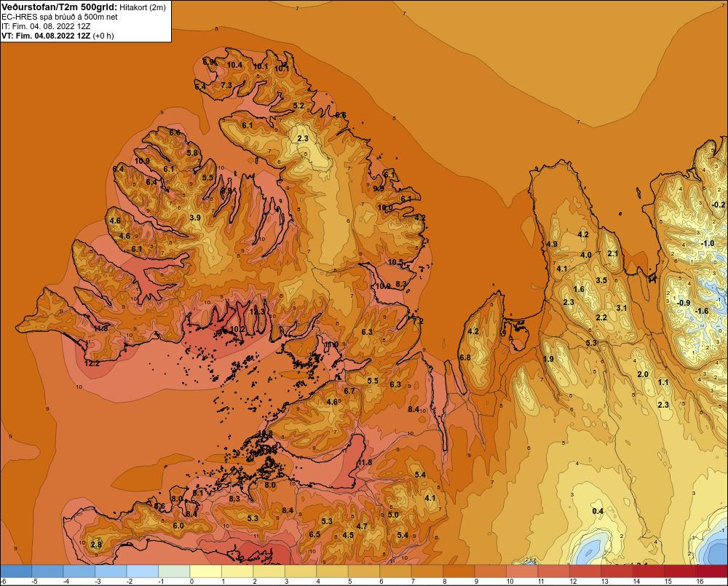This screenshot has height=586, width=728.
Task: Click the 2.2 temperature label
Action: pos(601,317)
